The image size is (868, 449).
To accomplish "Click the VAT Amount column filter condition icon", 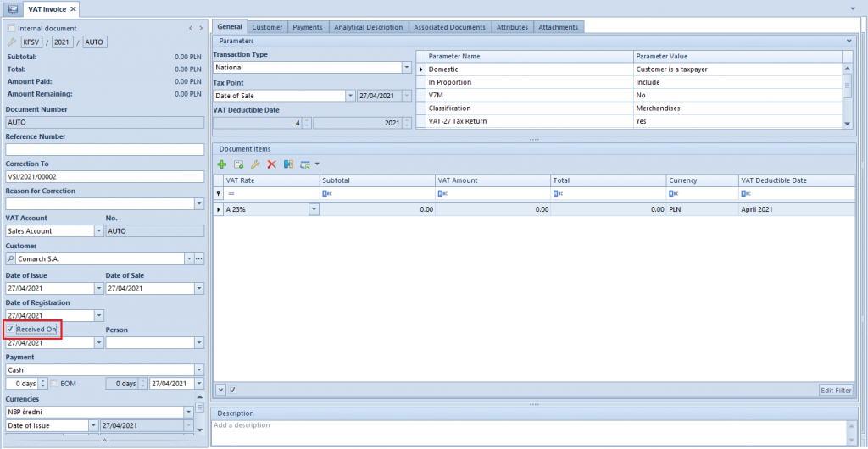I will click(442, 194).
